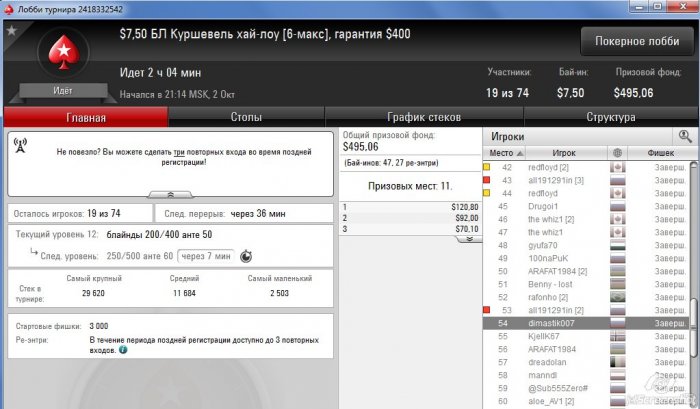700x409 pixels.
Task: Click the Покерное лобби button
Action: tap(637, 41)
